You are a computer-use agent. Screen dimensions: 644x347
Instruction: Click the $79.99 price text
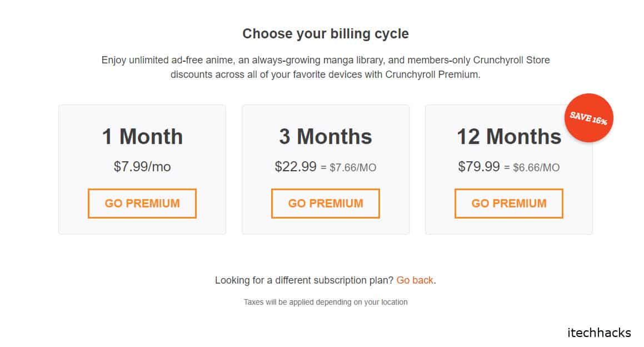click(x=479, y=166)
